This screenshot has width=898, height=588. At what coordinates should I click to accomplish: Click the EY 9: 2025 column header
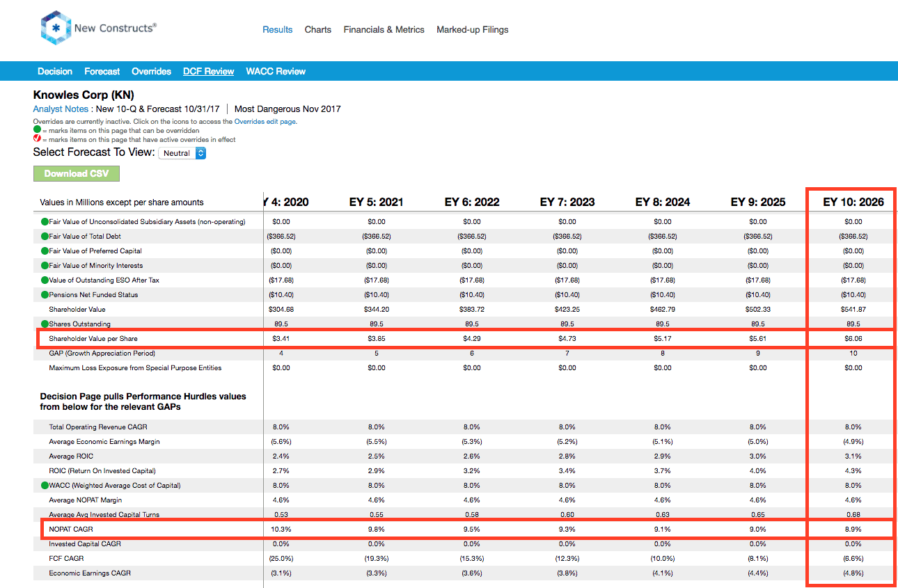pyautogui.click(x=758, y=202)
